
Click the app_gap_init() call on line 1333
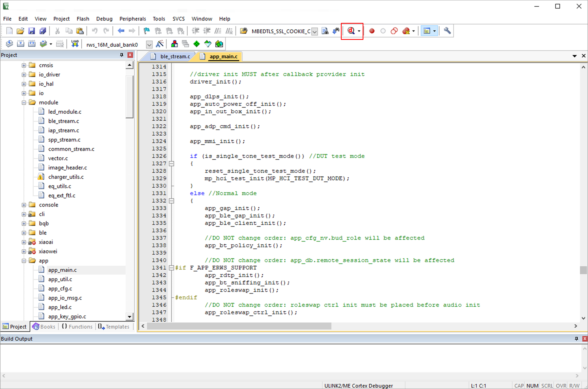coord(232,208)
